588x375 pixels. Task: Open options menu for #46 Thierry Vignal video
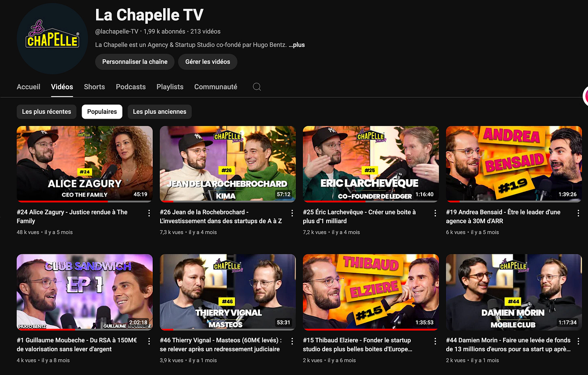coord(292,341)
